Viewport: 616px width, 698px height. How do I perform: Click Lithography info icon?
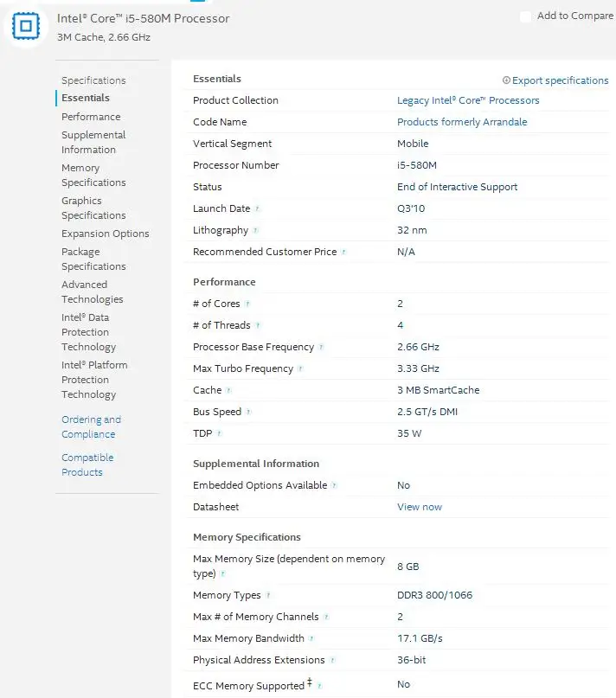click(256, 230)
